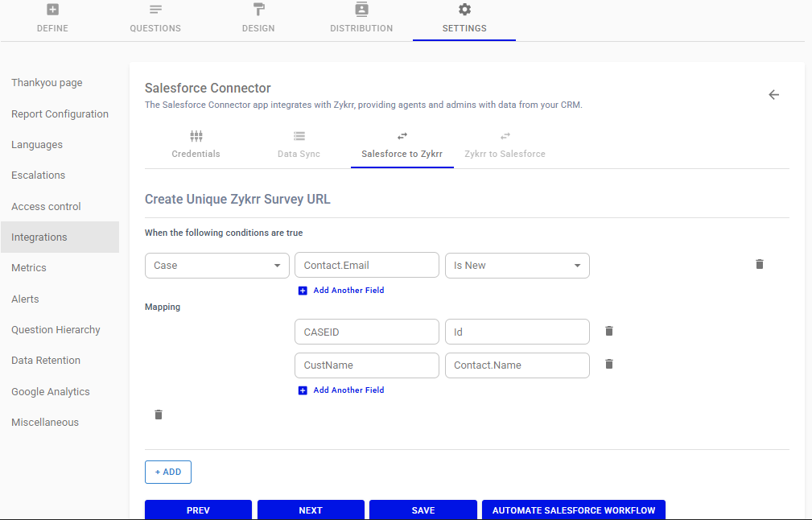Click the trash icon below the mapping section
This screenshot has width=812, height=520.
click(159, 415)
